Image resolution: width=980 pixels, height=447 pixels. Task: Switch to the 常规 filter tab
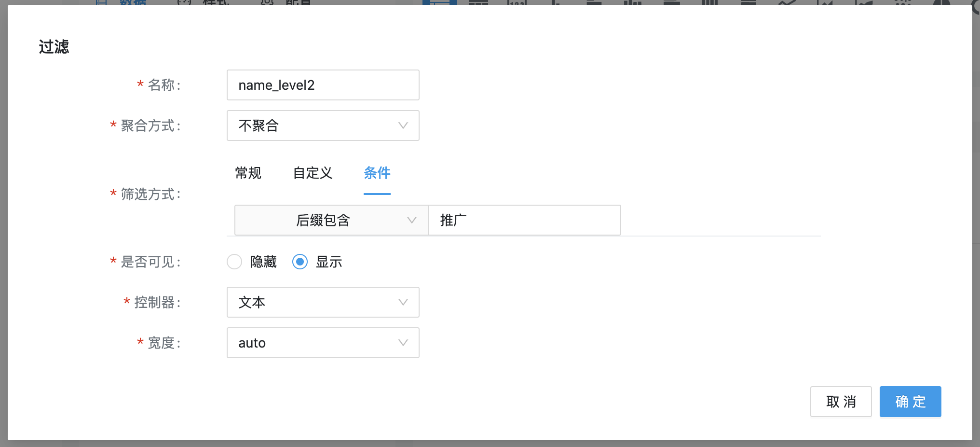(x=248, y=173)
